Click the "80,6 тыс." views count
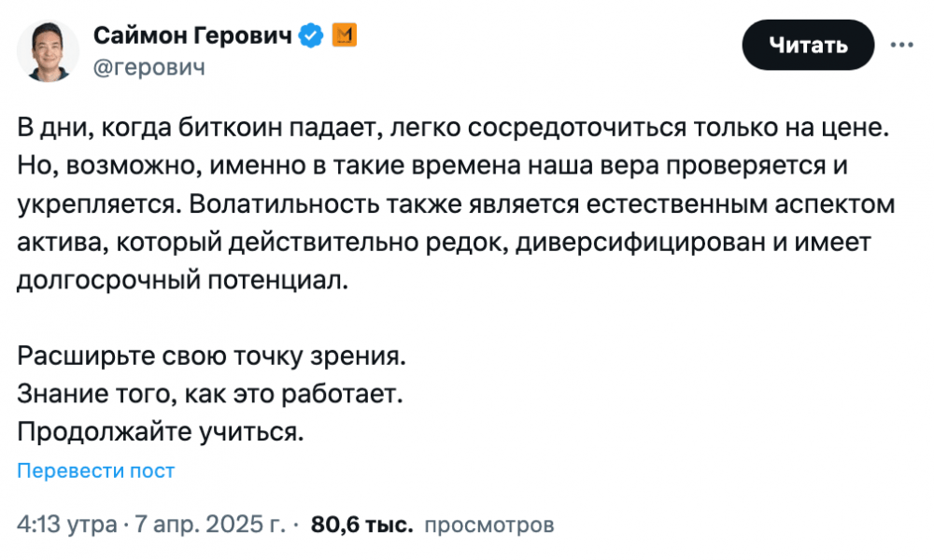Screen dimensions: 934x560 click(361, 525)
